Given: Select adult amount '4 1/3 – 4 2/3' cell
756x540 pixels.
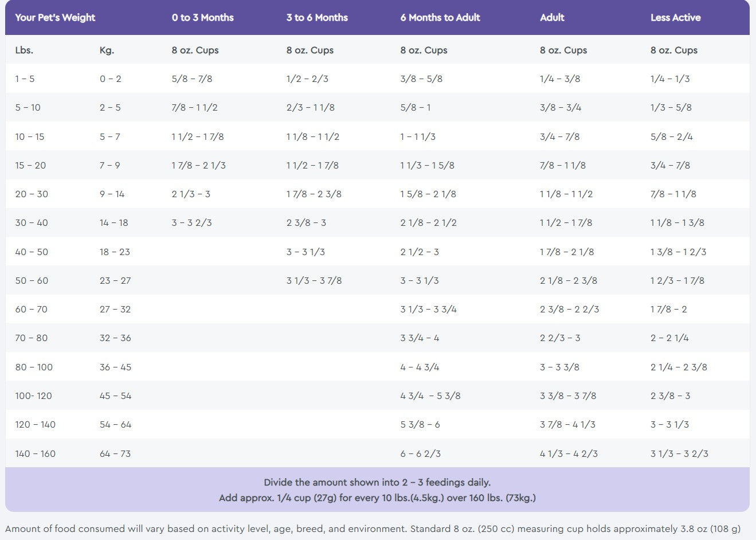Looking at the screenshot, I should (x=569, y=453).
